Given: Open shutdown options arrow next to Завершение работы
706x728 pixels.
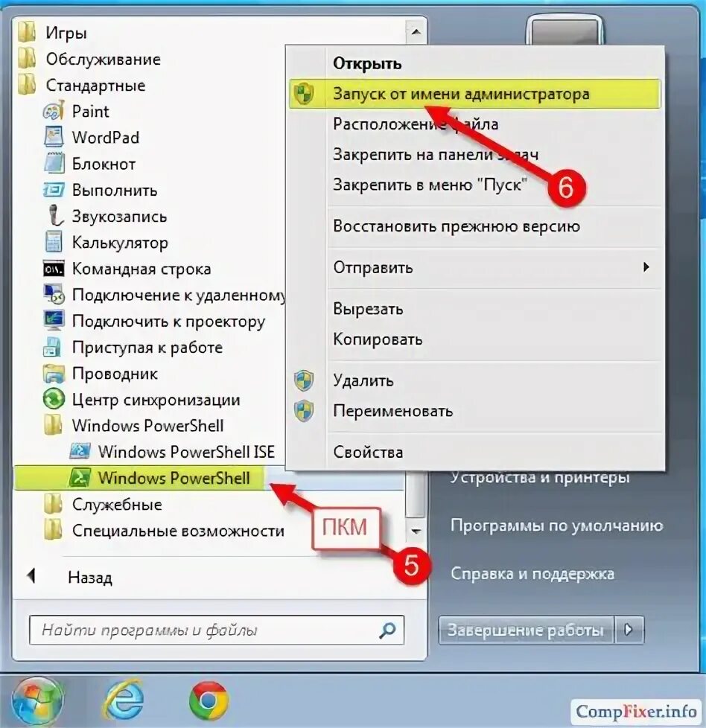Looking at the screenshot, I should pyautogui.click(x=629, y=630).
